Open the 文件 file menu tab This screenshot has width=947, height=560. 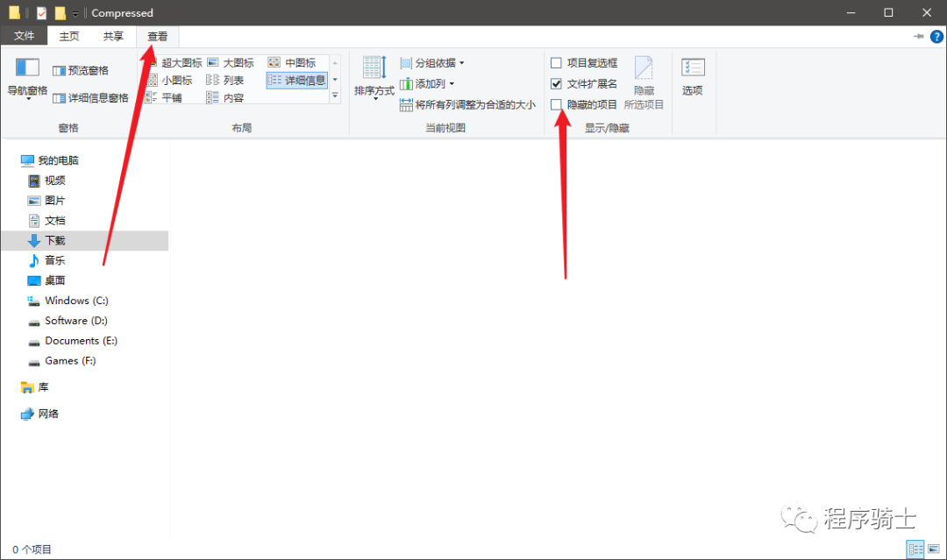(x=24, y=36)
